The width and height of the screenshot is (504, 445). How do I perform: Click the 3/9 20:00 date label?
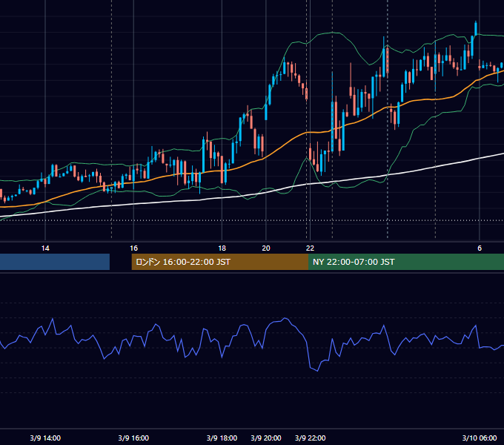click(x=266, y=438)
